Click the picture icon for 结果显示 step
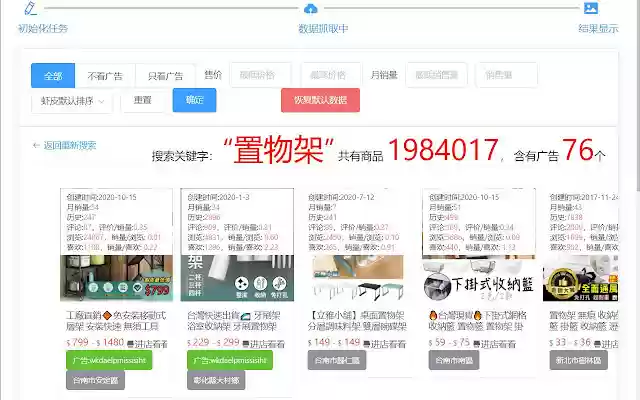The height and width of the screenshot is (400, 640). [x=591, y=8]
